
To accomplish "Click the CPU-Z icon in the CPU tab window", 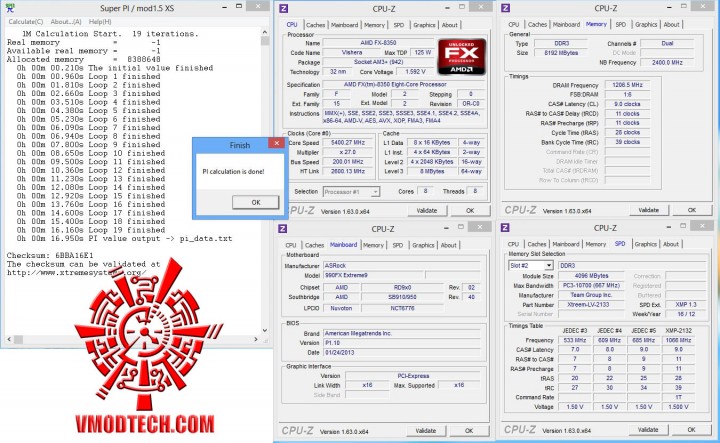I will click(x=283, y=8).
